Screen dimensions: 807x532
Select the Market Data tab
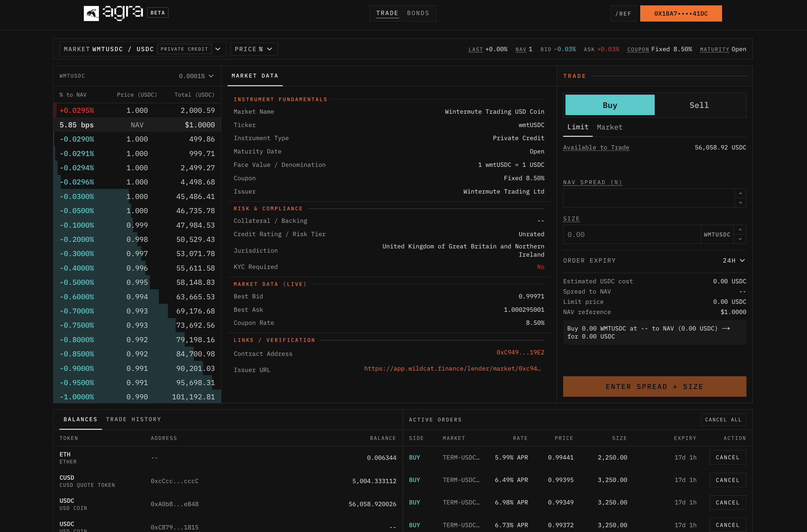[255, 76]
